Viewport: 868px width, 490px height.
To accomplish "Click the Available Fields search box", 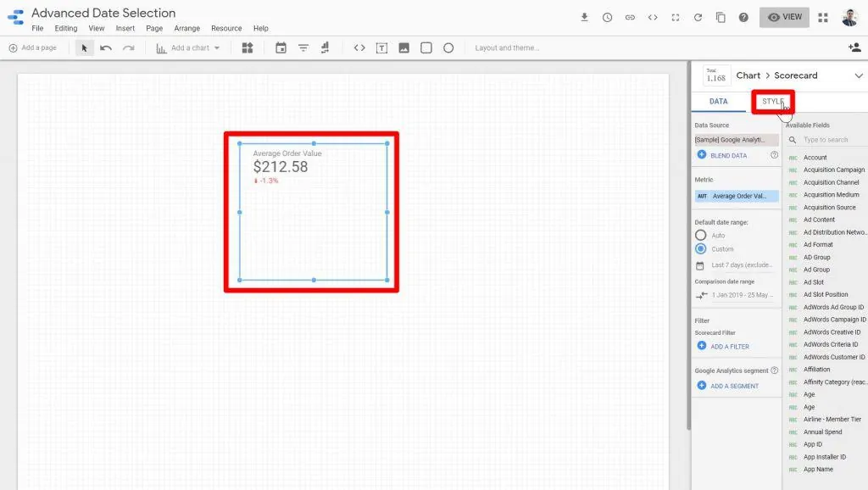I will pos(826,138).
